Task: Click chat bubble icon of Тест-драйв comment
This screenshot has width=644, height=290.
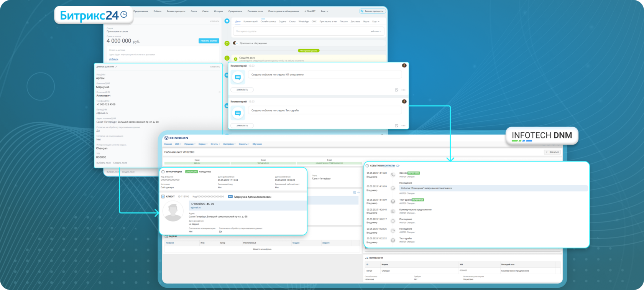Action: 238,113
